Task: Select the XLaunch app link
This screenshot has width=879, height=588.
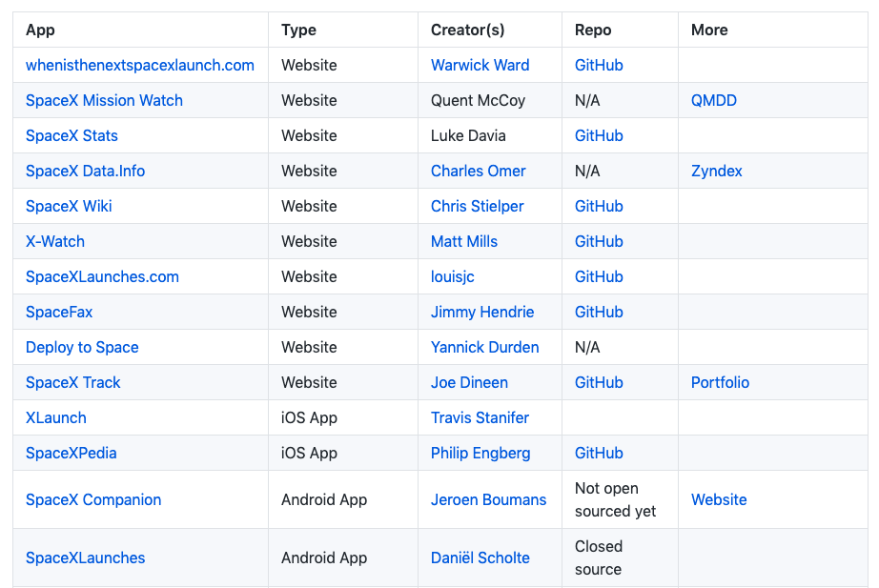Action: [x=55, y=417]
